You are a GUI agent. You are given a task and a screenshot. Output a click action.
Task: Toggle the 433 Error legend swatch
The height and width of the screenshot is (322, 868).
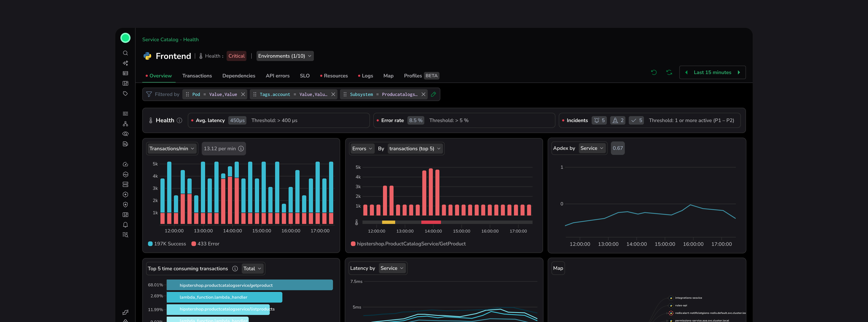point(194,244)
